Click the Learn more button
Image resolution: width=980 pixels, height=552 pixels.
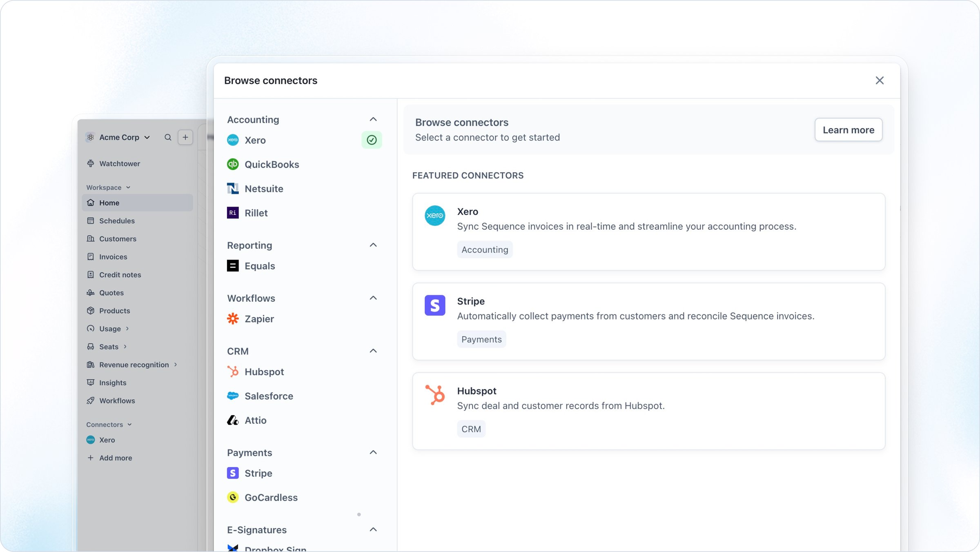point(849,130)
